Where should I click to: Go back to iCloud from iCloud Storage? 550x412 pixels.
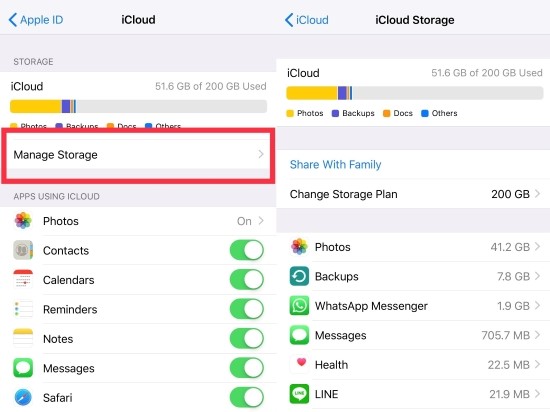pos(307,20)
